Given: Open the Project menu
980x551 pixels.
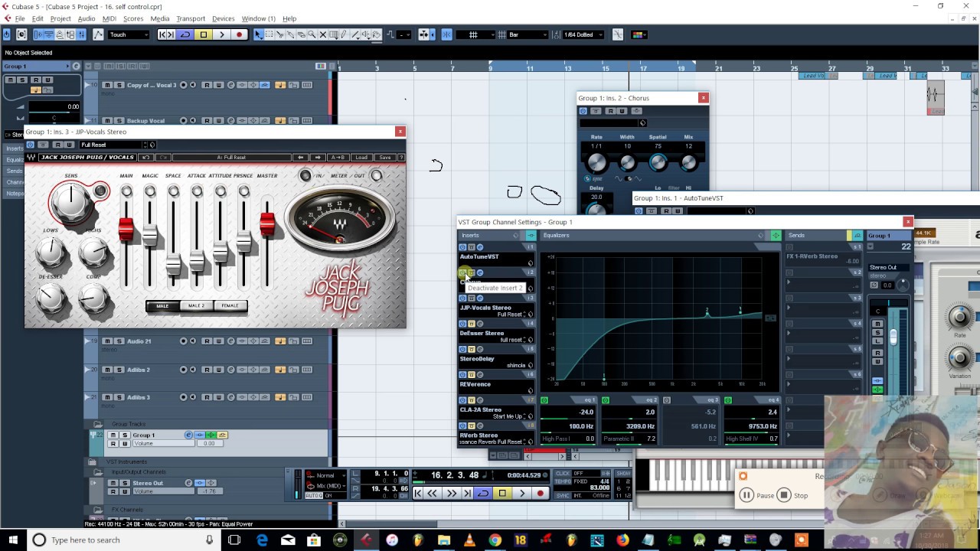Looking at the screenshot, I should point(60,18).
